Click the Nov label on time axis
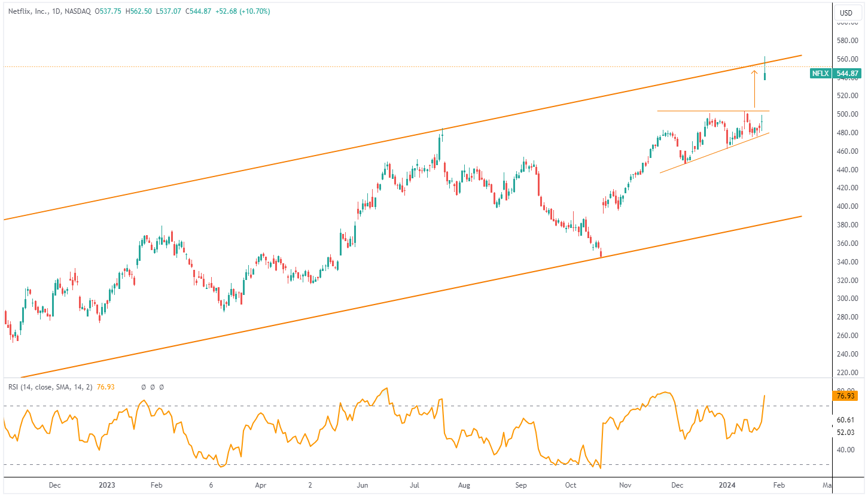 pos(625,485)
